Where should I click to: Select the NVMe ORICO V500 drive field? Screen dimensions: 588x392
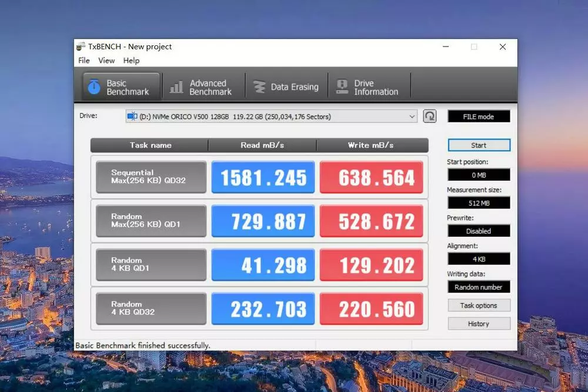coord(271,117)
